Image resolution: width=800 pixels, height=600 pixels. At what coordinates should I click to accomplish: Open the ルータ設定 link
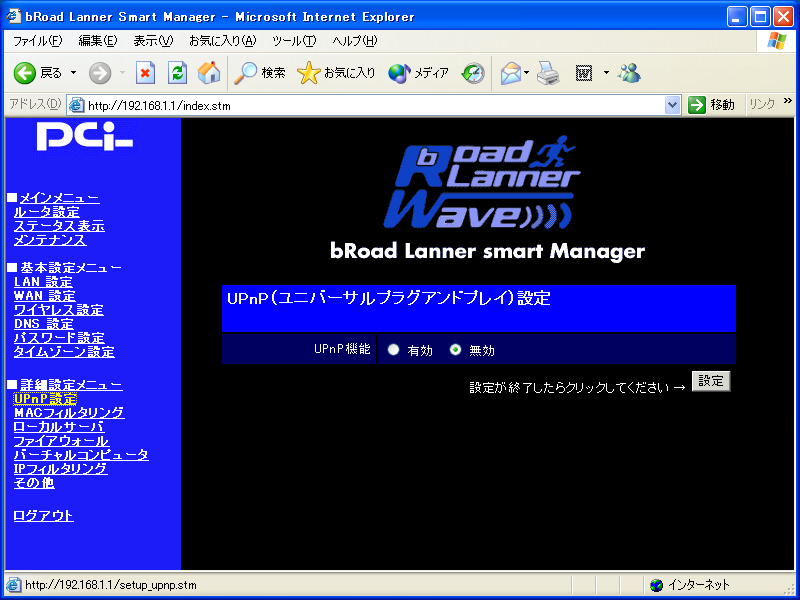click(46, 212)
